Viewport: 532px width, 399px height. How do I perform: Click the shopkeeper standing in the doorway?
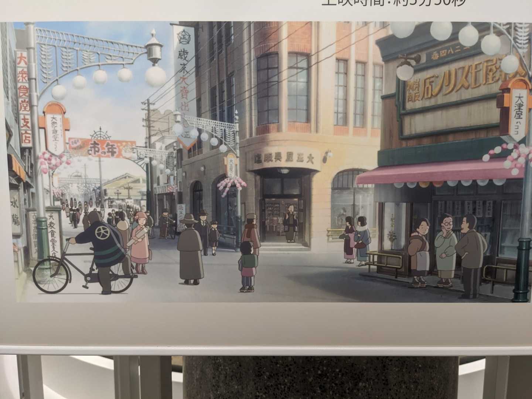click(290, 223)
